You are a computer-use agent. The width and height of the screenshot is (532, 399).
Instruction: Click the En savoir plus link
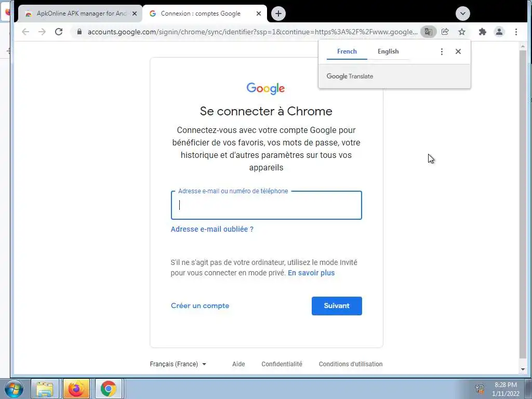(311, 273)
